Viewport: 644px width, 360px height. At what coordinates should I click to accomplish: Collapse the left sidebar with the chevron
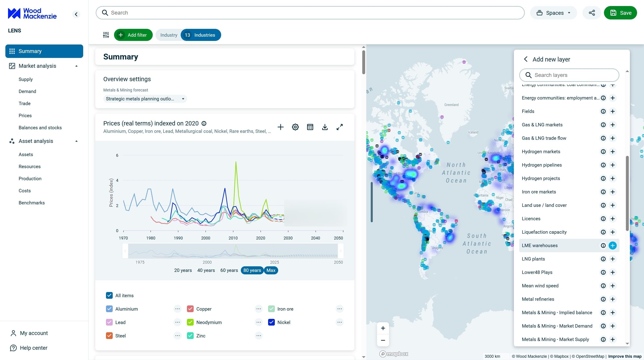[x=76, y=14]
